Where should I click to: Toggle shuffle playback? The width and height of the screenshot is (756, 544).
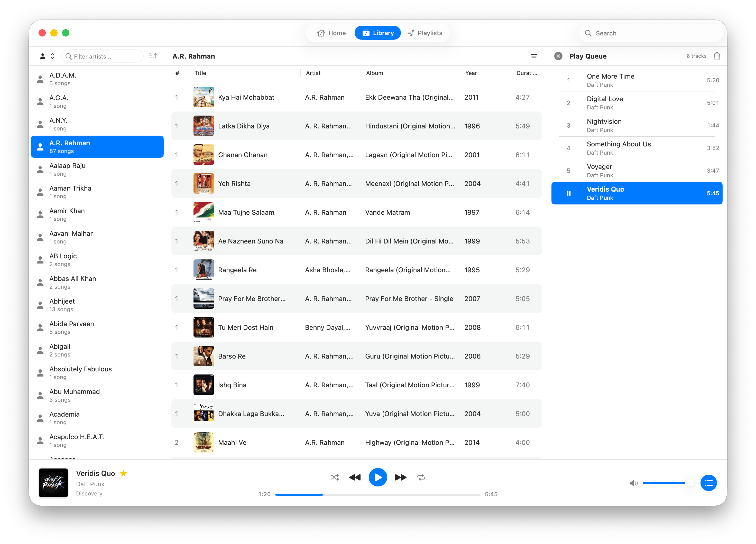click(335, 477)
